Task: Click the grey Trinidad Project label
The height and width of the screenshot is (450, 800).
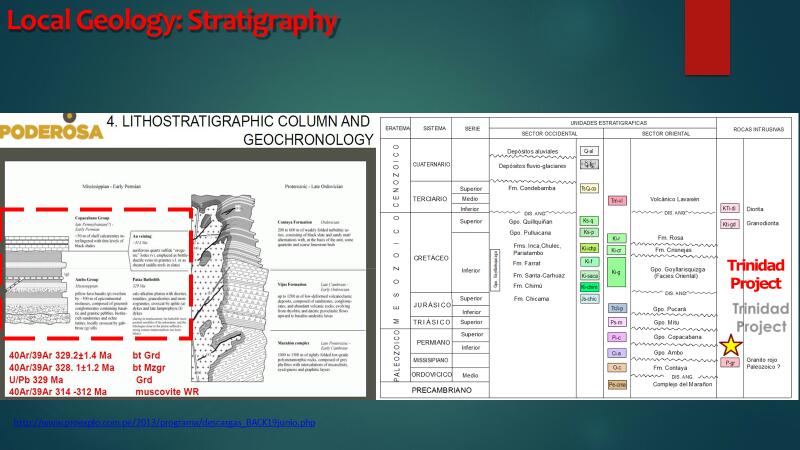Action: click(x=759, y=318)
